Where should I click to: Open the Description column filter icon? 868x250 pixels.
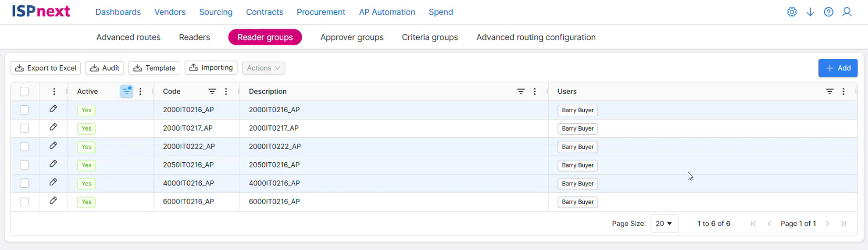click(x=521, y=92)
